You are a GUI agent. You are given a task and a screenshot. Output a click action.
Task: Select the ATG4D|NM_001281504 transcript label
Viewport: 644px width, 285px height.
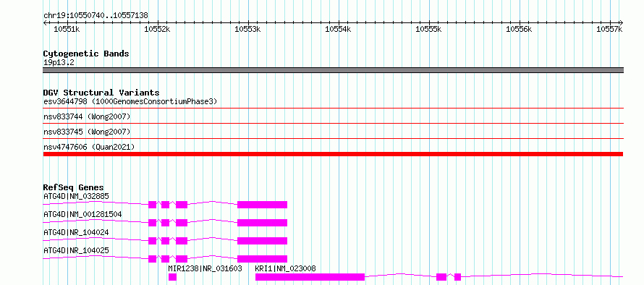82,214
